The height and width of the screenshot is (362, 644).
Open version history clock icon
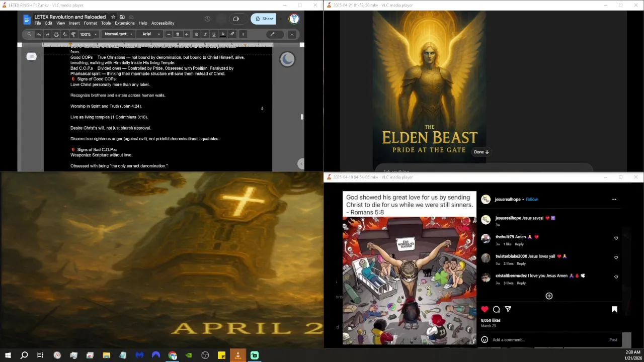coord(207,19)
